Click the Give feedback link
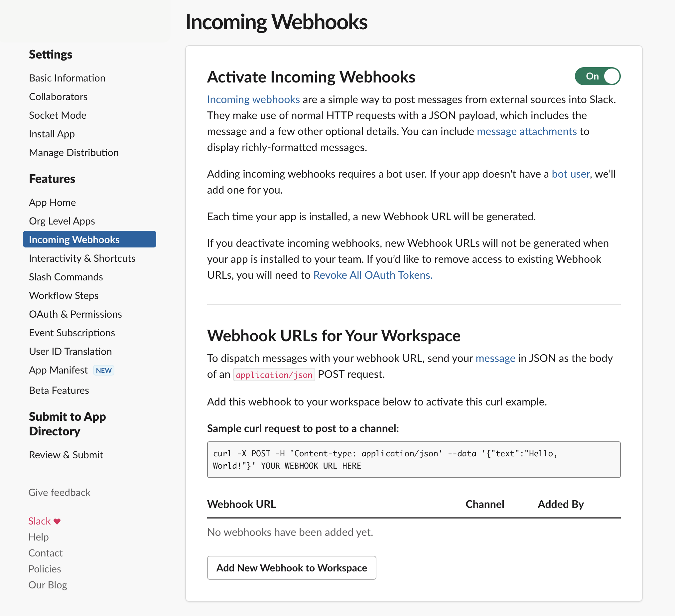The height and width of the screenshot is (616, 675). [59, 492]
